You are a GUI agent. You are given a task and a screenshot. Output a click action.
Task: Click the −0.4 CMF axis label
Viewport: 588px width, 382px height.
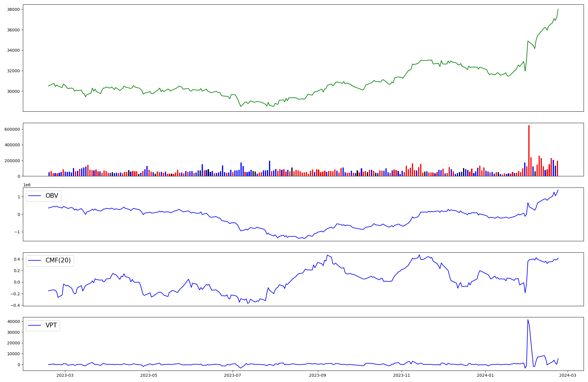(15, 305)
